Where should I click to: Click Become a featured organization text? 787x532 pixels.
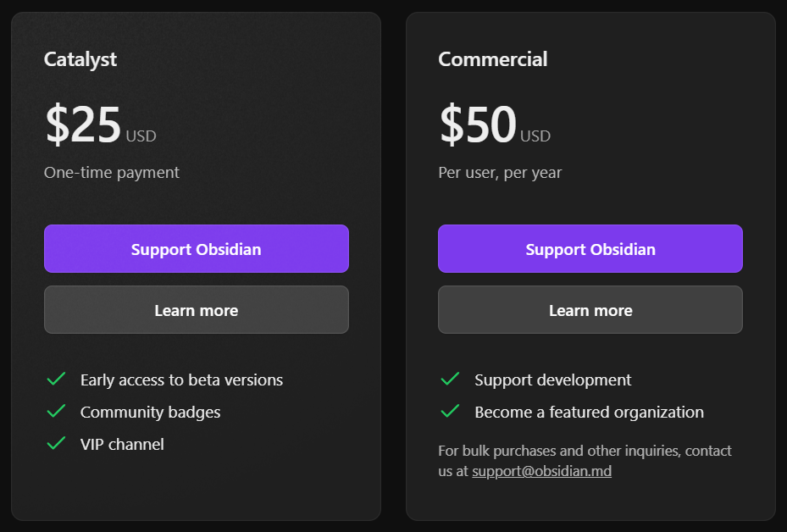590,412
